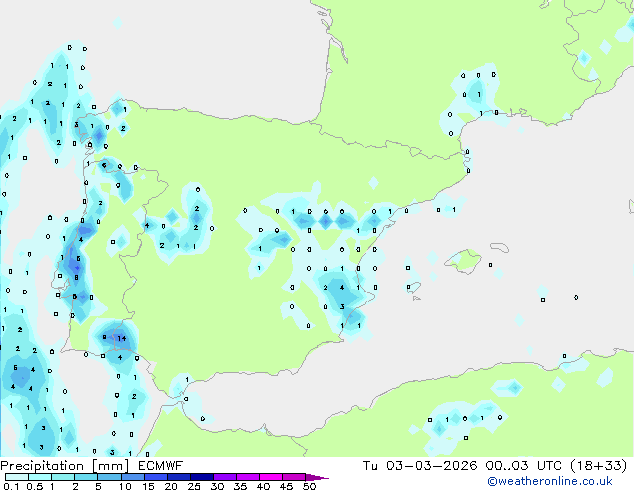634x490 pixels.
Task: Select the 'Tu 03-03-2026' date text
Action: (420, 466)
